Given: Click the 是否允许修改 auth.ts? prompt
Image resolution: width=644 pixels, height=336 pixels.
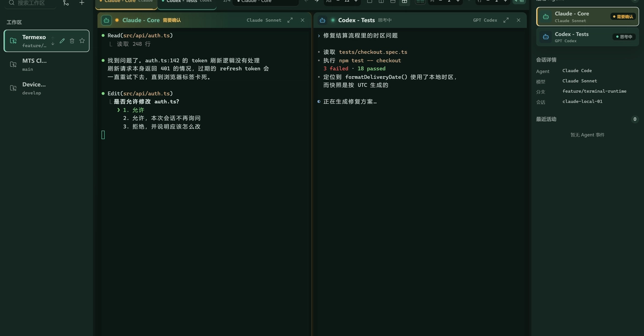Looking at the screenshot, I should click(147, 101).
